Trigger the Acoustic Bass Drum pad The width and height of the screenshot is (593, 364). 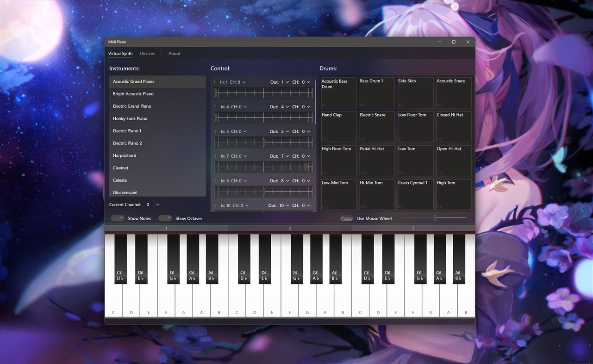[338, 93]
